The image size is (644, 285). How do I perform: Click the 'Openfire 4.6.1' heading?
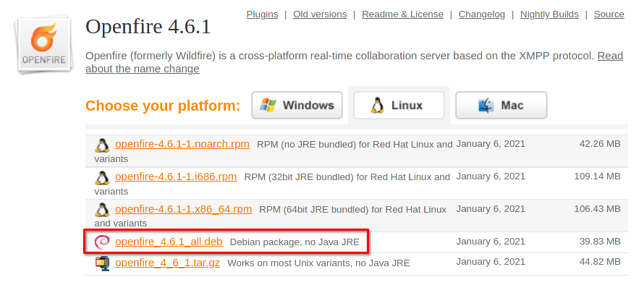(x=148, y=27)
